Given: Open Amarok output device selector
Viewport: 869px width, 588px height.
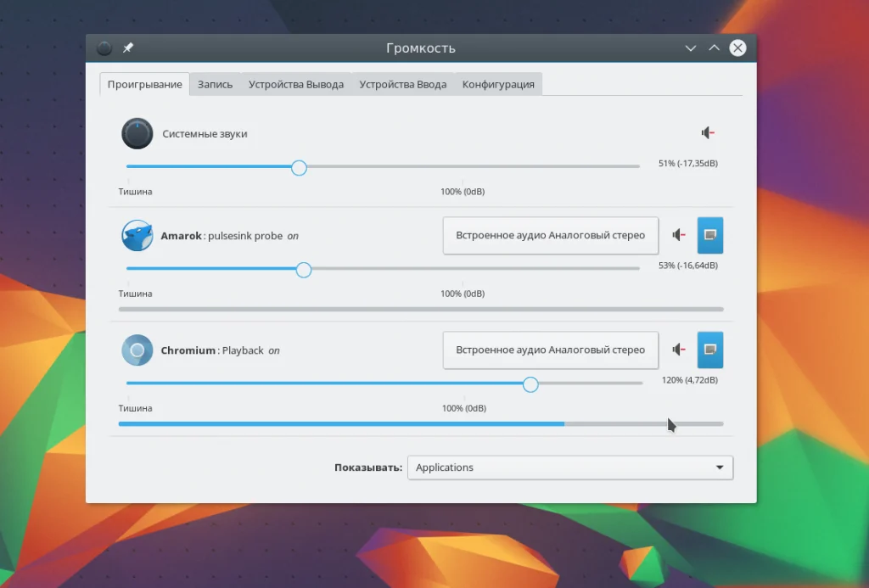Looking at the screenshot, I should 550,236.
